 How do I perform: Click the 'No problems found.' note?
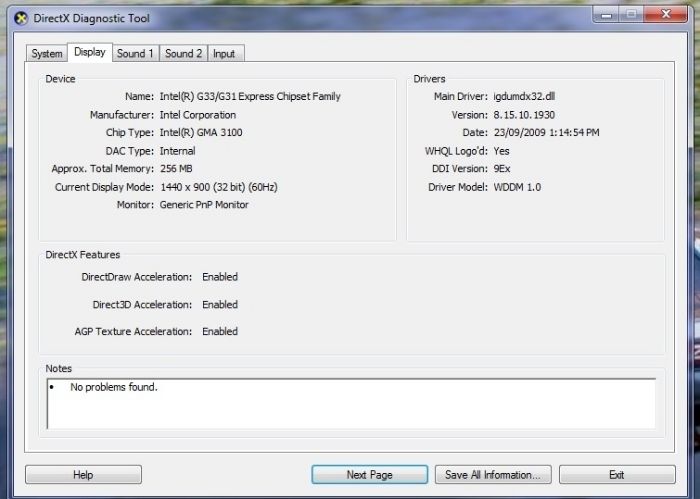point(114,387)
